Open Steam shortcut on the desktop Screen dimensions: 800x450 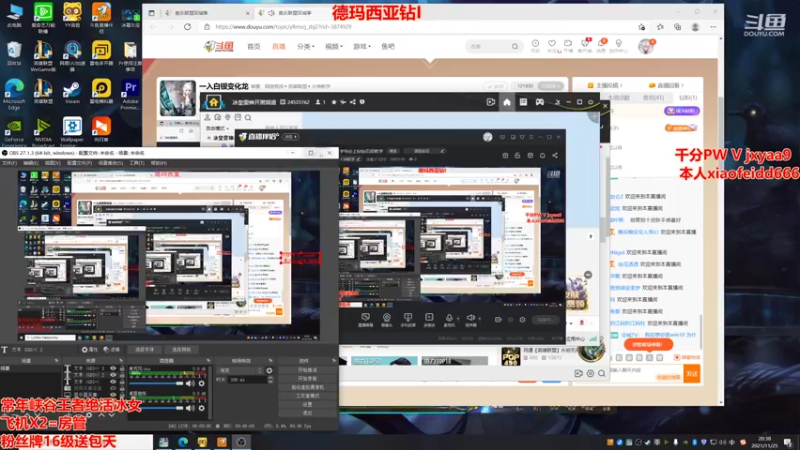coord(72,92)
